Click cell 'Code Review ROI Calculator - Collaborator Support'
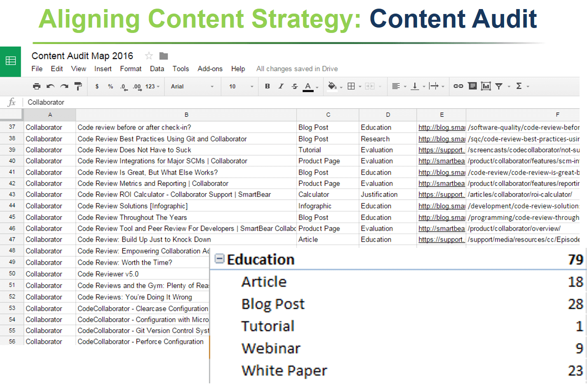 (x=186, y=194)
